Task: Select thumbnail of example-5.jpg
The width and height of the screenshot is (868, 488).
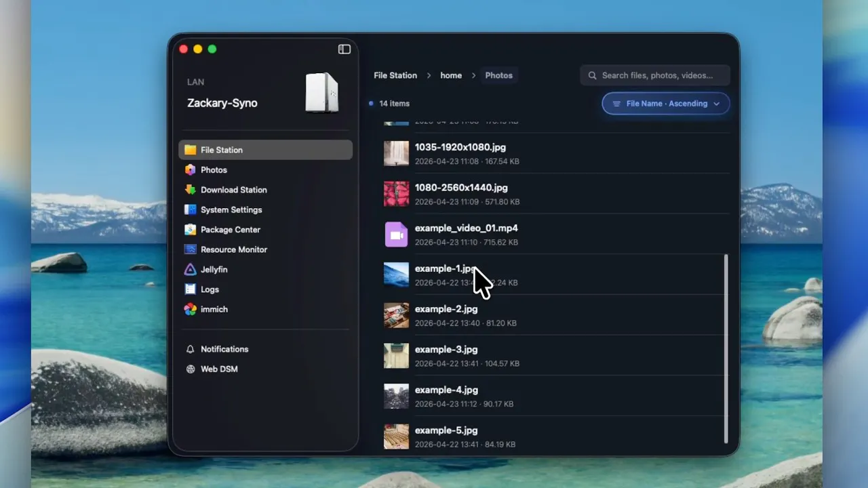Action: click(397, 436)
